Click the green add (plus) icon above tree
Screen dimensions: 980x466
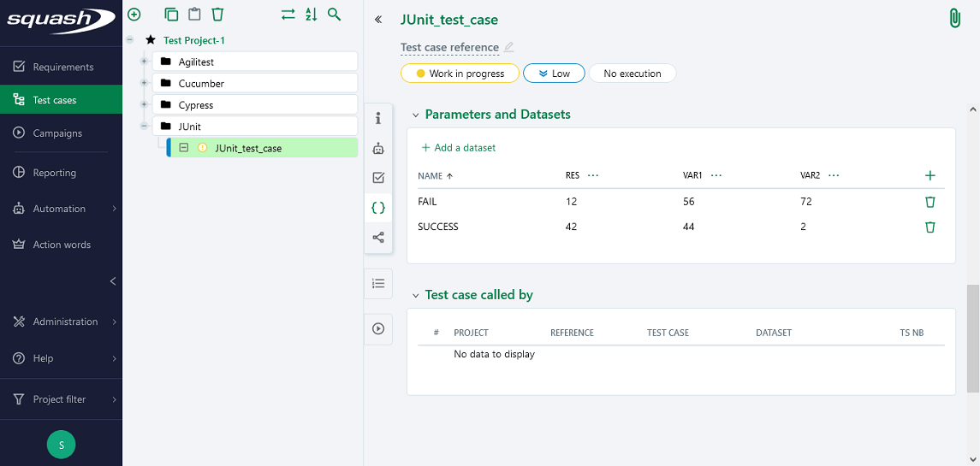click(x=134, y=15)
